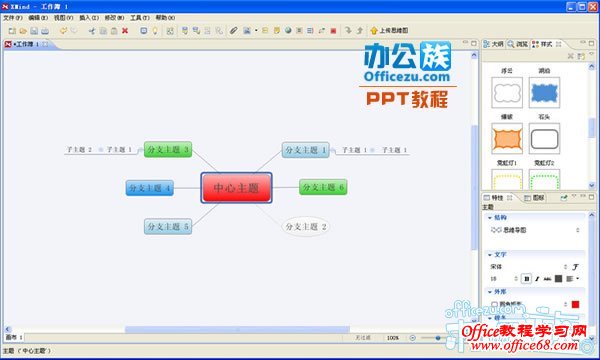Viewport: 600px width, 360px height.
Task: Open the 编辑 menu
Action: pyautogui.click(x=38, y=18)
